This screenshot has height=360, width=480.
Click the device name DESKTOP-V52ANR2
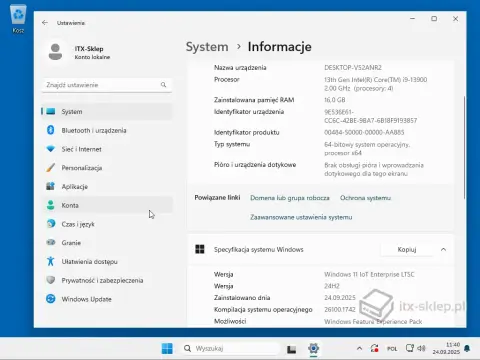[353, 67]
